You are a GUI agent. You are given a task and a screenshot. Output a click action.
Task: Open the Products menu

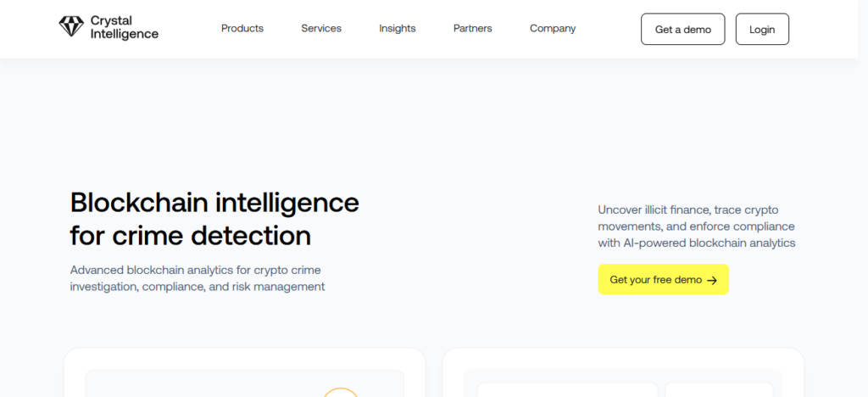pos(242,28)
